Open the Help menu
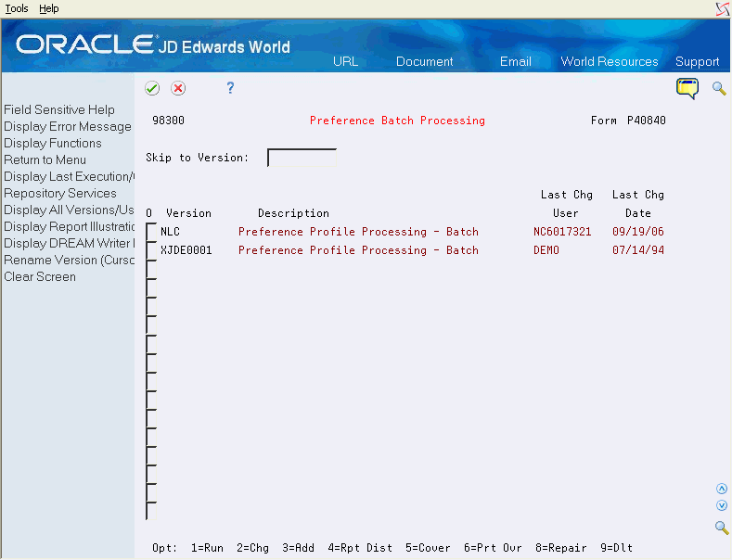Screen dimensions: 732x560 click(49, 8)
